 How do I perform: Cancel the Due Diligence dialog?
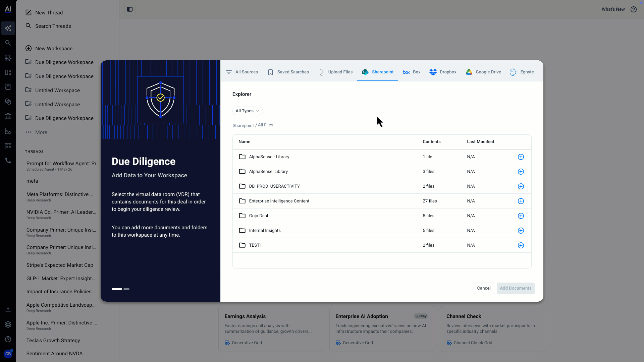pos(484,288)
